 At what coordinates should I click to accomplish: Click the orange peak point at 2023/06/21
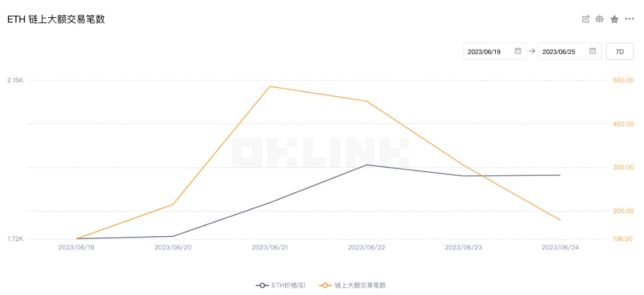[270, 87]
